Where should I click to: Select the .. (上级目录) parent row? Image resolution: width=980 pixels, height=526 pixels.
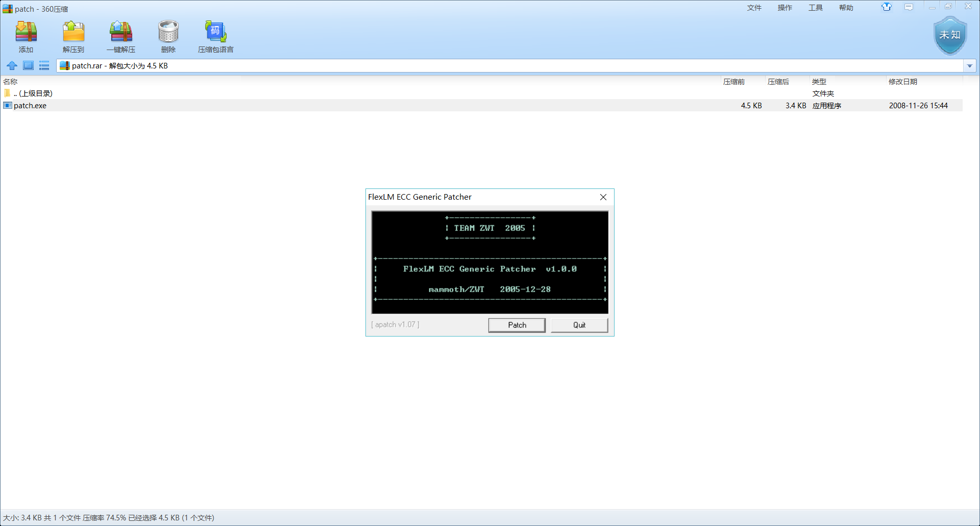click(x=481, y=93)
